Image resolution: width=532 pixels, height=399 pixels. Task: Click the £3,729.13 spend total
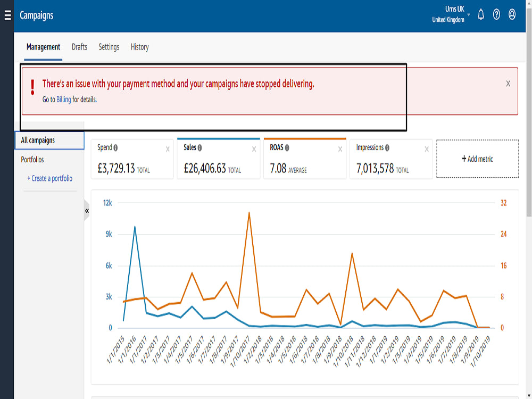pyautogui.click(x=116, y=168)
